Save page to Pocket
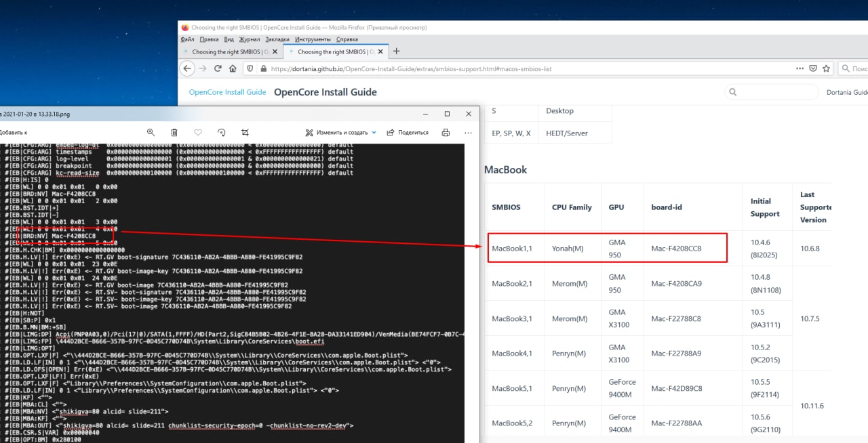This screenshot has height=443, width=868. pyautogui.click(x=813, y=68)
